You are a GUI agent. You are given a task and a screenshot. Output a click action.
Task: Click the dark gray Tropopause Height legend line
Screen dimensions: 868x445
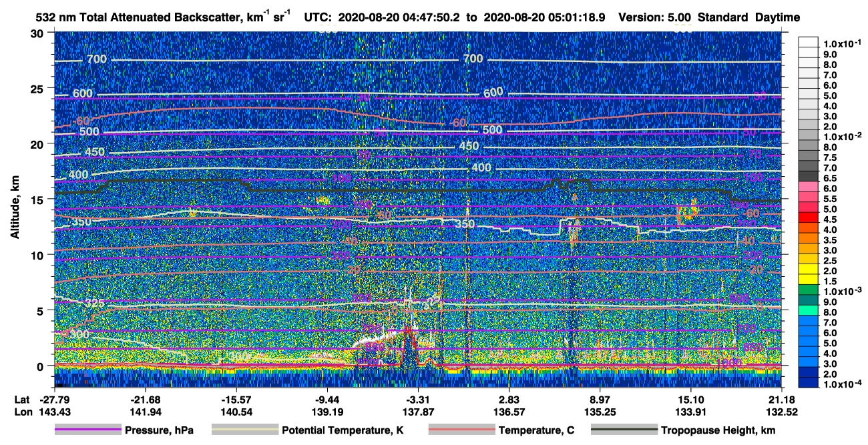pos(625,430)
